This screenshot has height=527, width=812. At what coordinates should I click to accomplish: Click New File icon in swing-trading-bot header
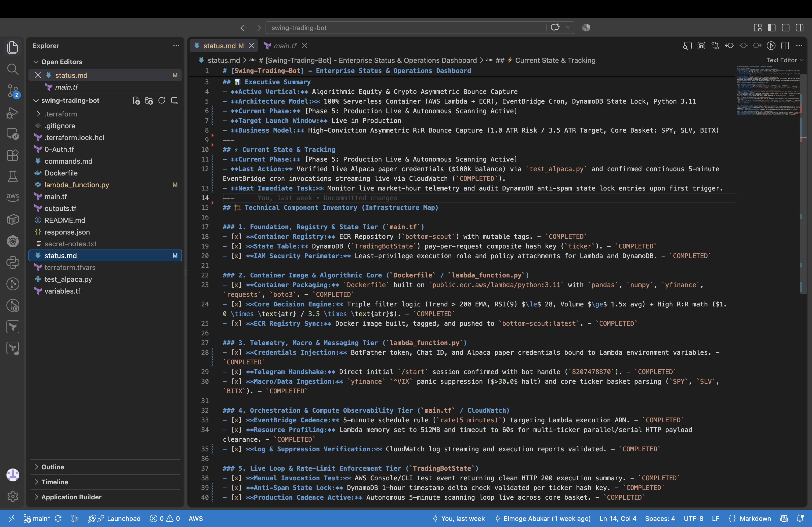point(136,101)
